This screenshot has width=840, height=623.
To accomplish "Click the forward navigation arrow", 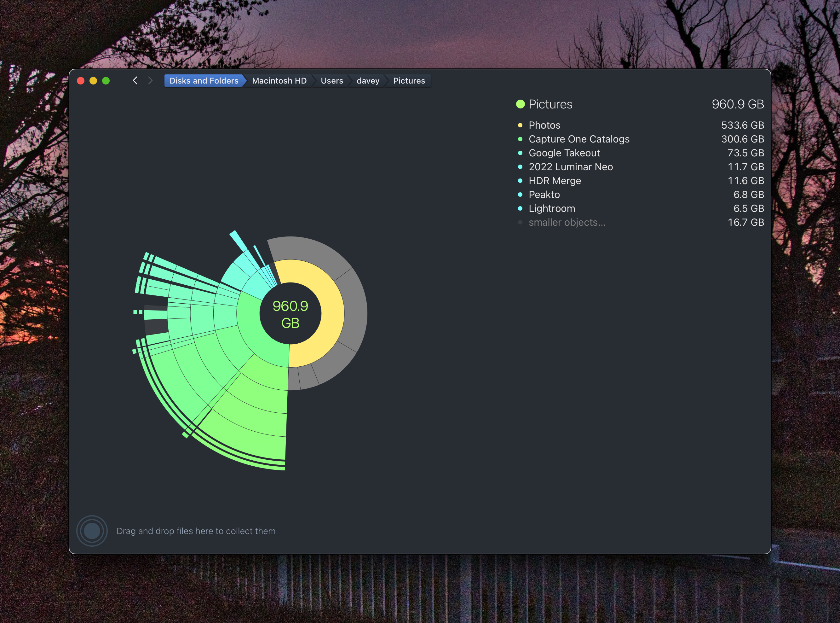I will click(150, 81).
